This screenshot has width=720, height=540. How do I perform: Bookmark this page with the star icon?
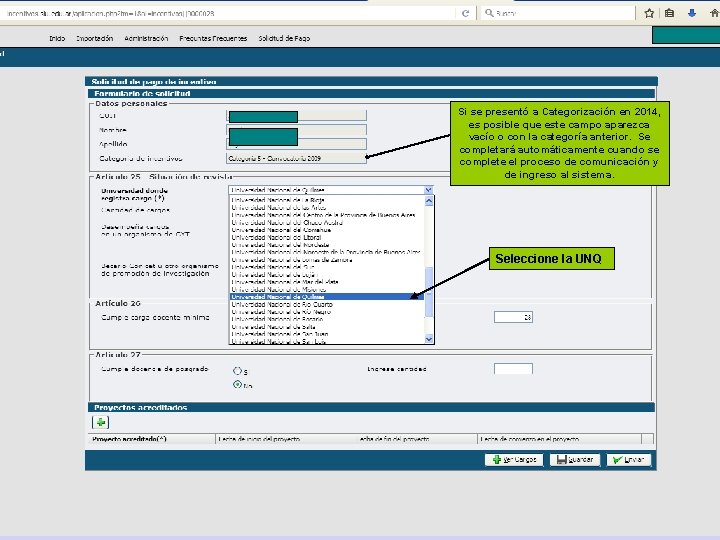click(x=649, y=13)
